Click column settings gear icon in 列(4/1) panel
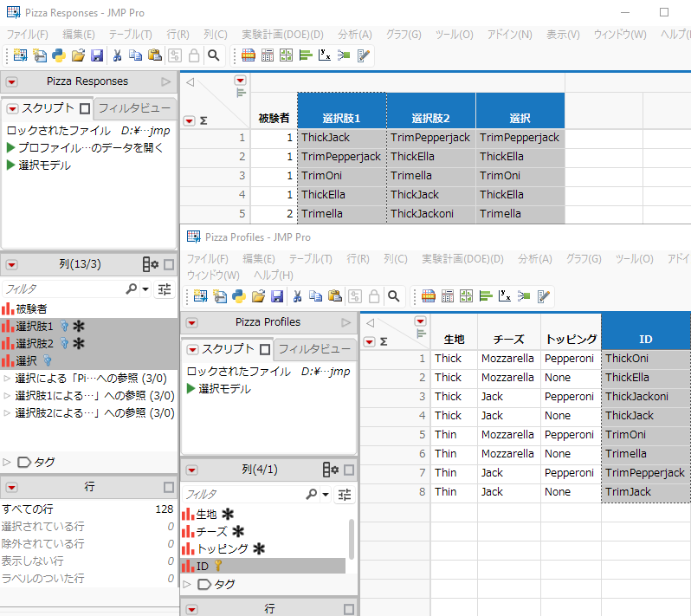Image resolution: width=691 pixels, height=616 pixels. click(x=331, y=470)
